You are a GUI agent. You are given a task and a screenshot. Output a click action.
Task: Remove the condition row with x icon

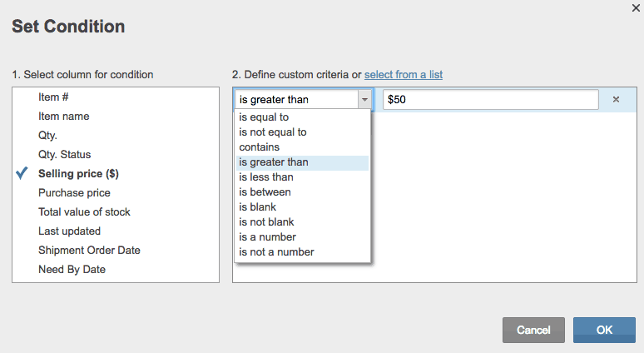pyautogui.click(x=616, y=100)
